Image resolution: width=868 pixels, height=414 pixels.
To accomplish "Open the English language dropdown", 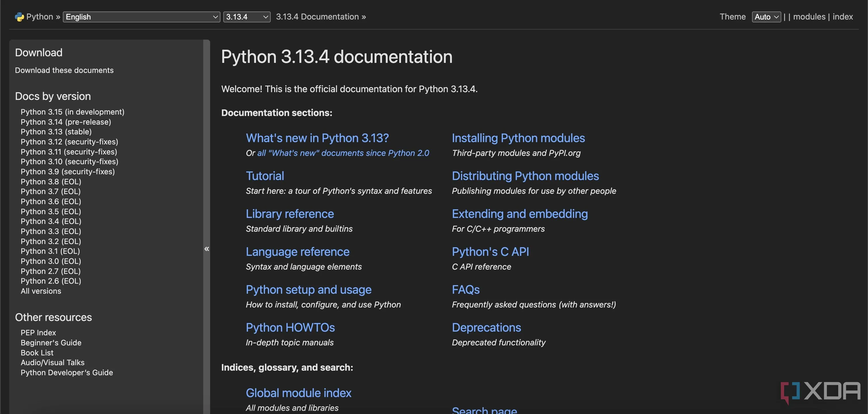I will 141,17.
